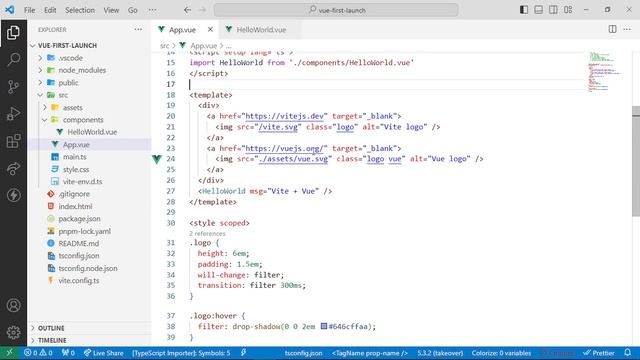The width and height of the screenshot is (640, 360).
Task: Open the Search view in activity bar
Action: (x=13, y=60)
